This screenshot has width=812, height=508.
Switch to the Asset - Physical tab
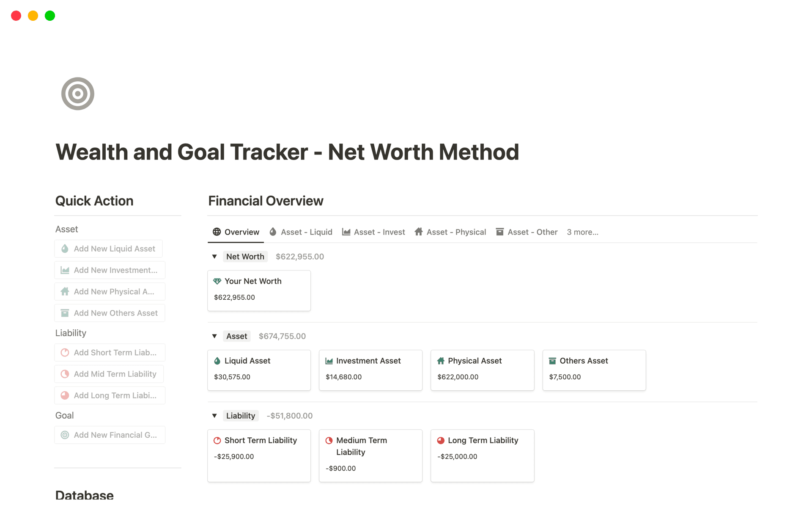click(456, 232)
